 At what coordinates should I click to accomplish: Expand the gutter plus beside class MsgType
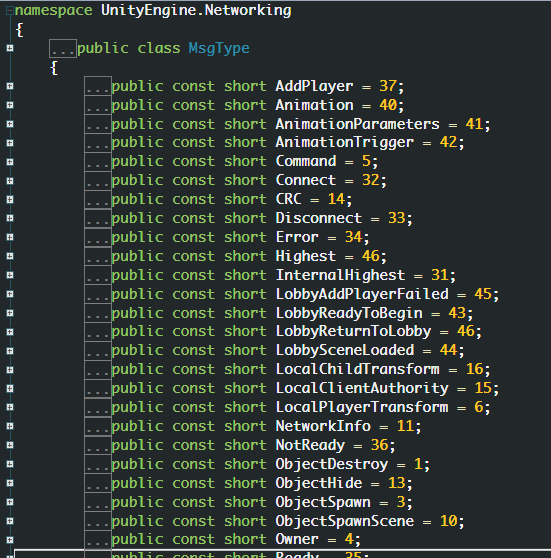[x=10, y=48]
